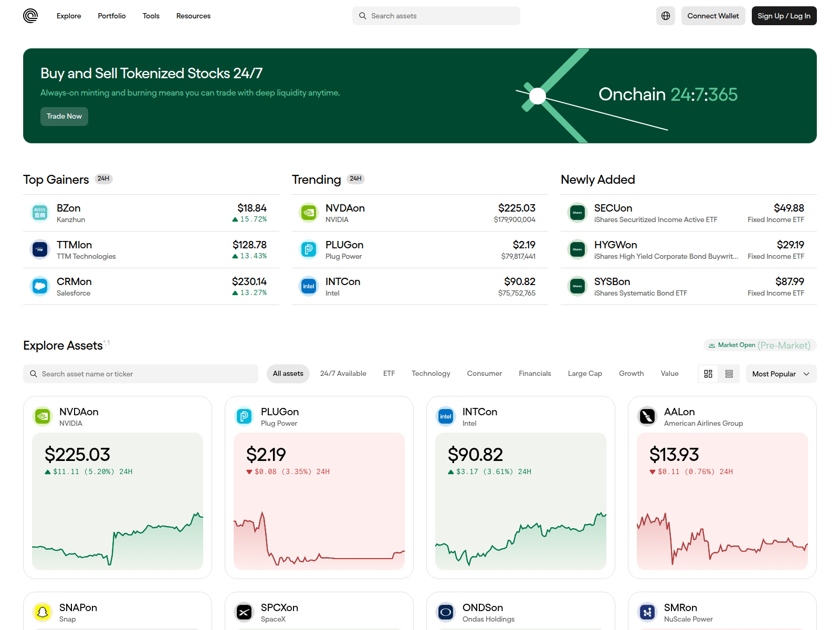Screen dimensions: 840x630
Task: Click the TTMIon logo icon
Action: [x=40, y=250]
